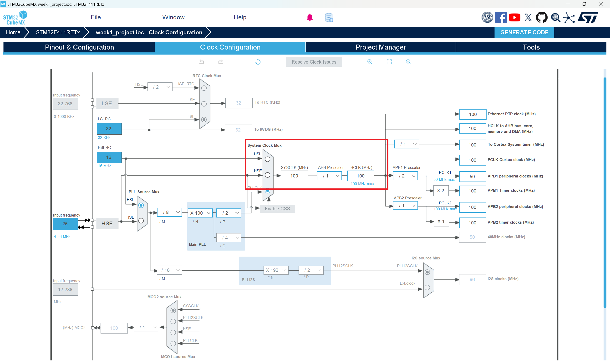Screen dimensions: 610x364
Task: Open the database update icon
Action: tap(329, 17)
